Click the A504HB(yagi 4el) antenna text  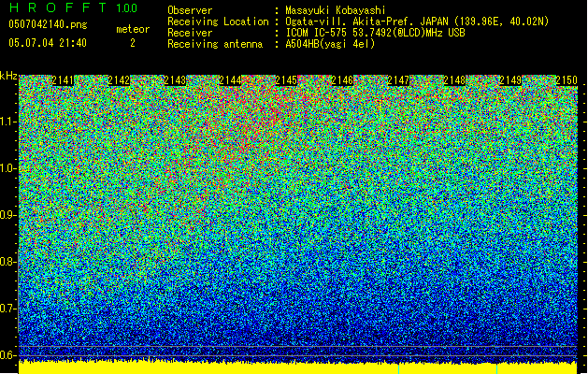[x=330, y=44]
